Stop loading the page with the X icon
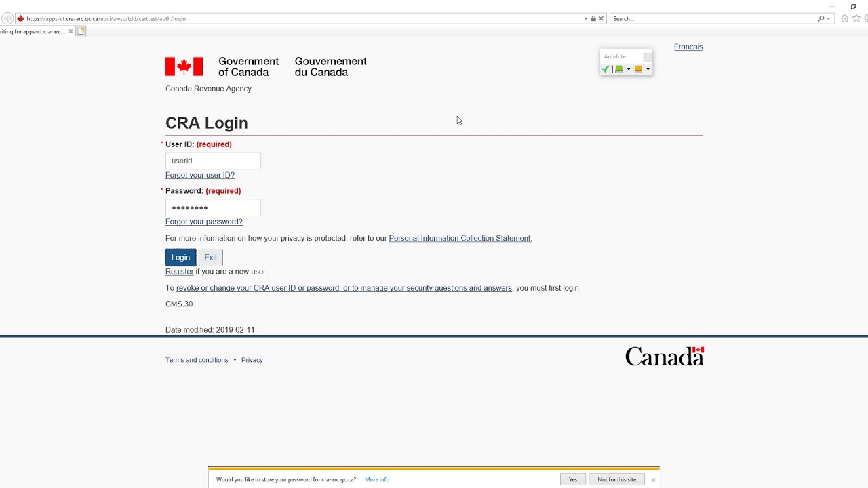This screenshot has width=868, height=488. pos(601,18)
